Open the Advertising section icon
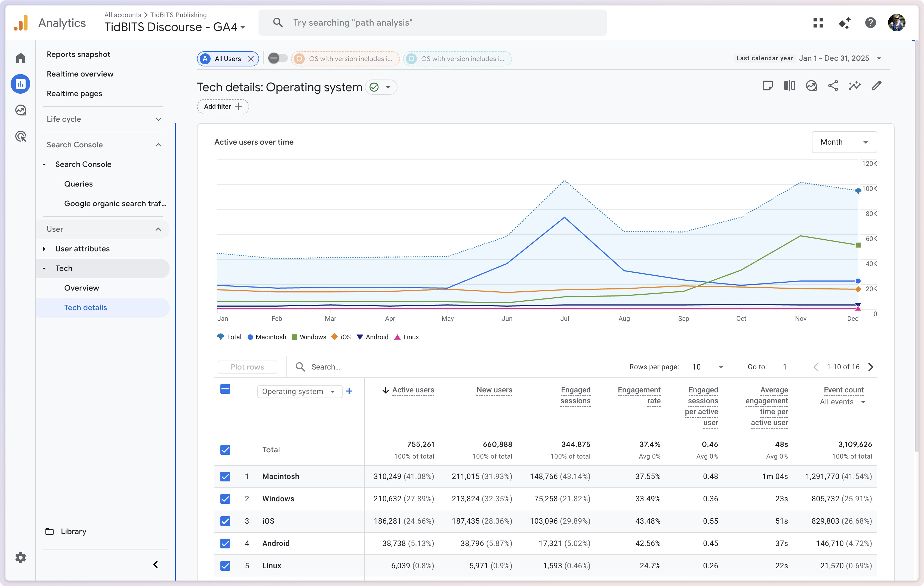Screen dimensions: 924x586 (x=20, y=136)
